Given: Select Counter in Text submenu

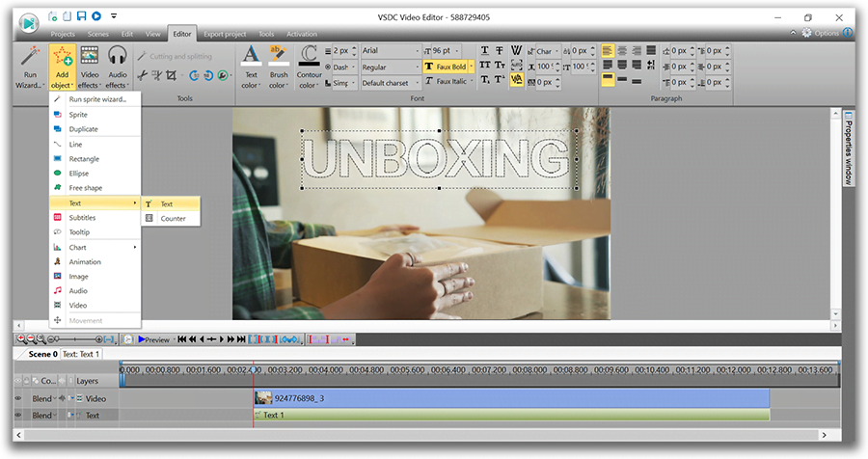Looking at the screenshot, I should (x=171, y=219).
